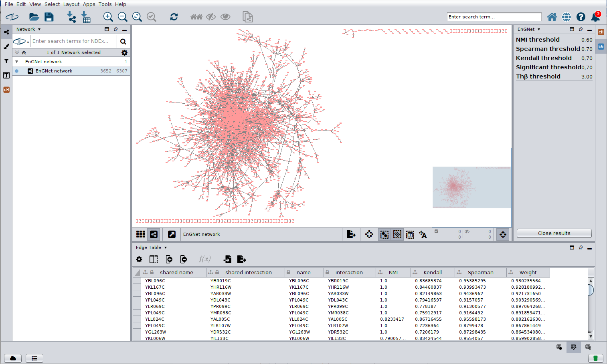Open Select menu
Image resolution: width=607 pixels, height=364 pixels.
(52, 4)
